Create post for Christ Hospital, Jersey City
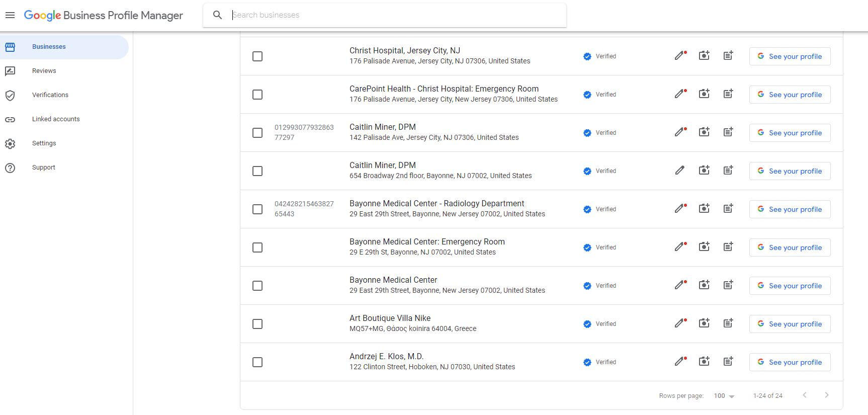The width and height of the screenshot is (868, 415). 728,56
